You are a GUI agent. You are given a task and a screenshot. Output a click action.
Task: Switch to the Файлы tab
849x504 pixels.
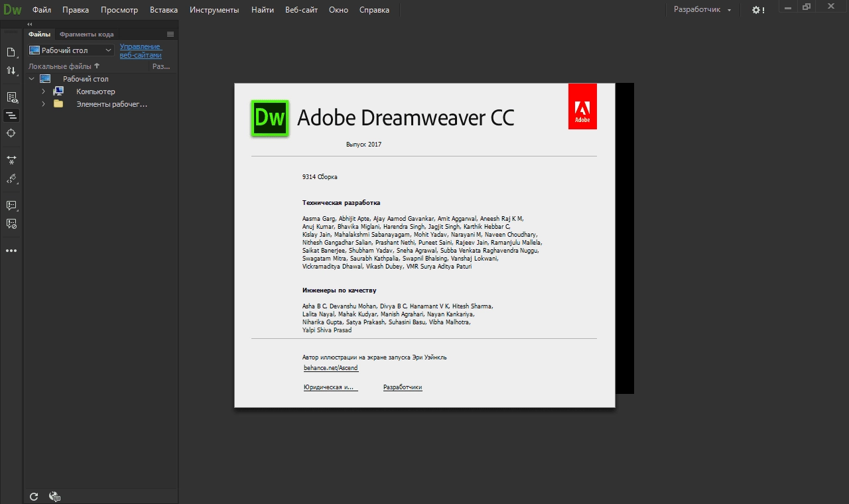click(x=39, y=34)
